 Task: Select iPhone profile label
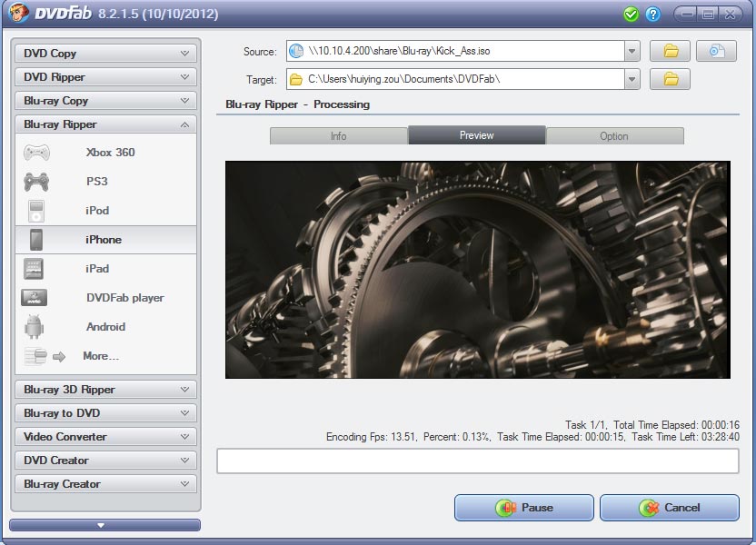(104, 240)
